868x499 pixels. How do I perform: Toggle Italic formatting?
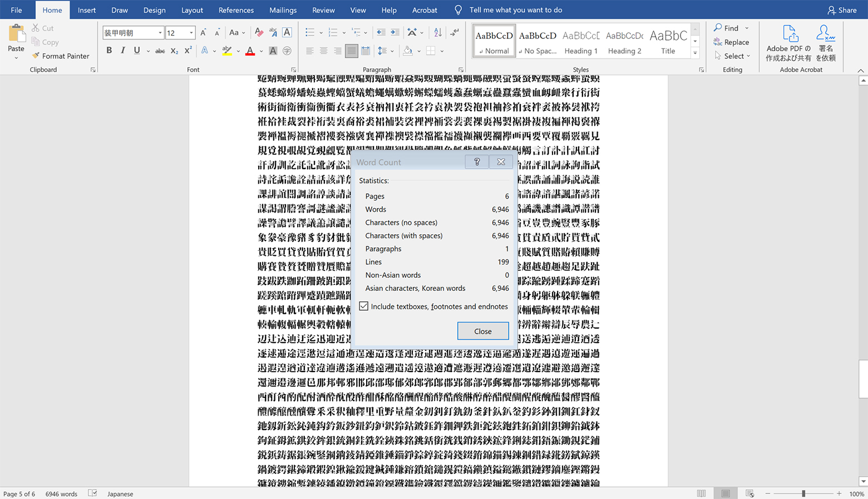[123, 51]
